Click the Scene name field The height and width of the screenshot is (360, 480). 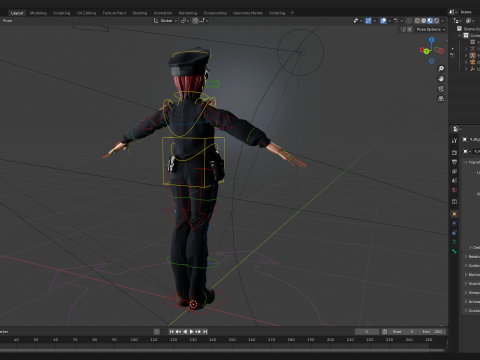click(469, 12)
